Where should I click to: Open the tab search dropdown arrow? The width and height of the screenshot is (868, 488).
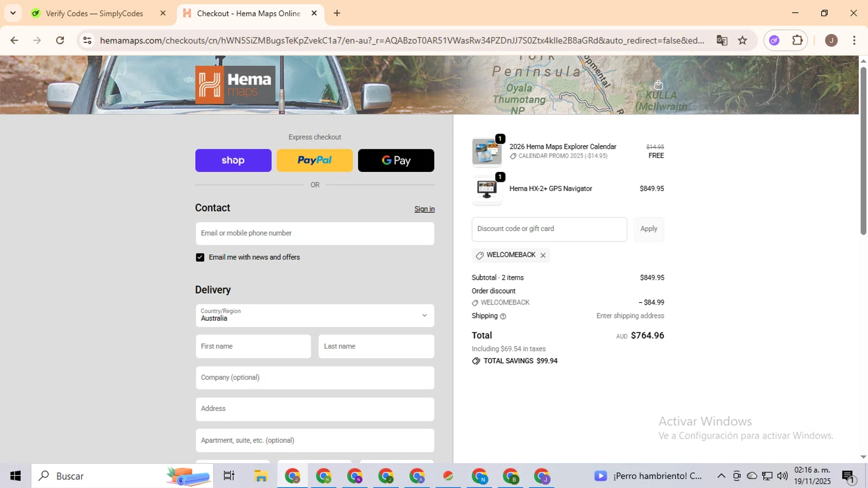pos(13,13)
